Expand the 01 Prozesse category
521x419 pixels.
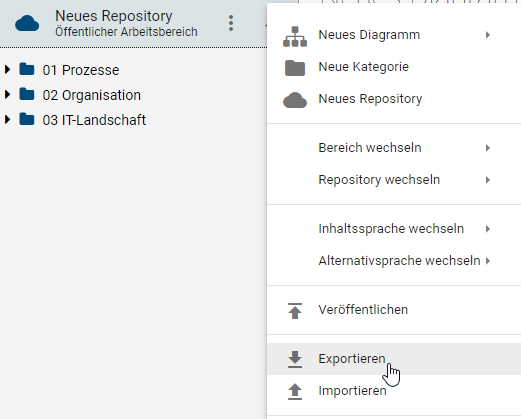pos(7,69)
